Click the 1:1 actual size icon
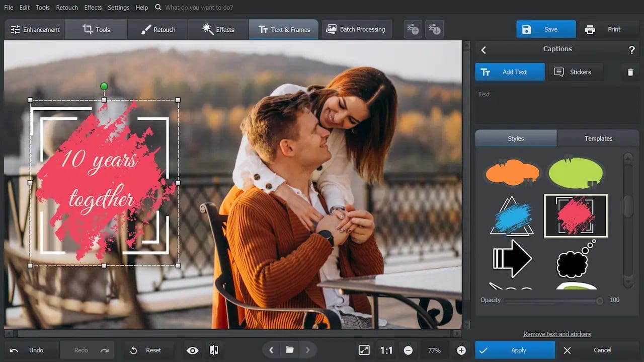 [386, 350]
